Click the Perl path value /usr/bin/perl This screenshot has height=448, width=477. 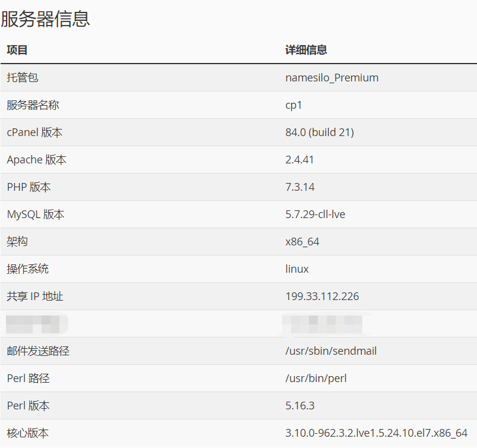[315, 378]
